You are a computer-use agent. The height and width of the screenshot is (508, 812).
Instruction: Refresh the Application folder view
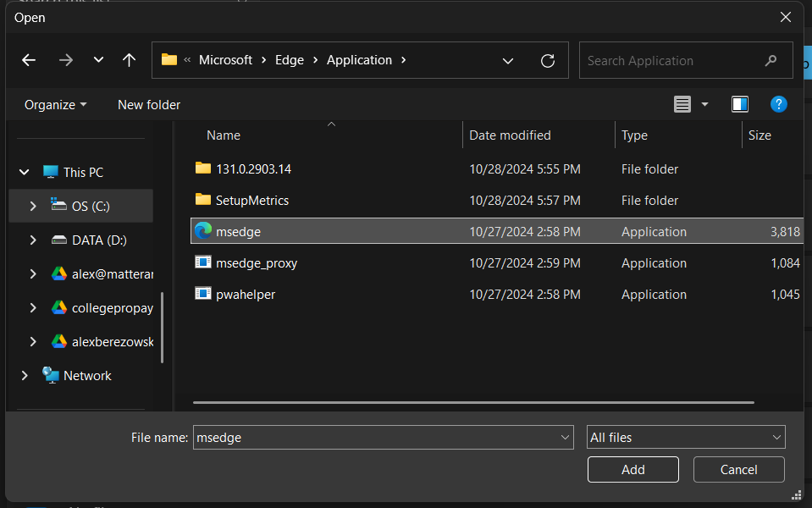(548, 60)
